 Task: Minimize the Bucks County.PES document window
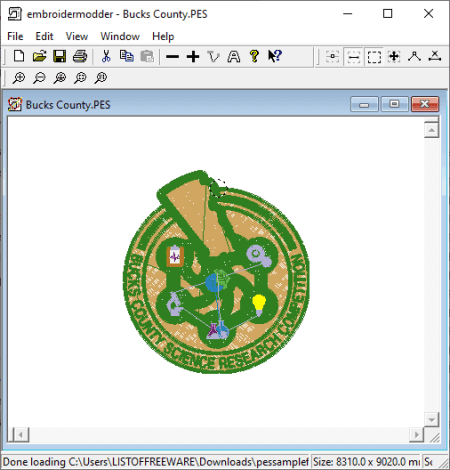tap(364, 104)
